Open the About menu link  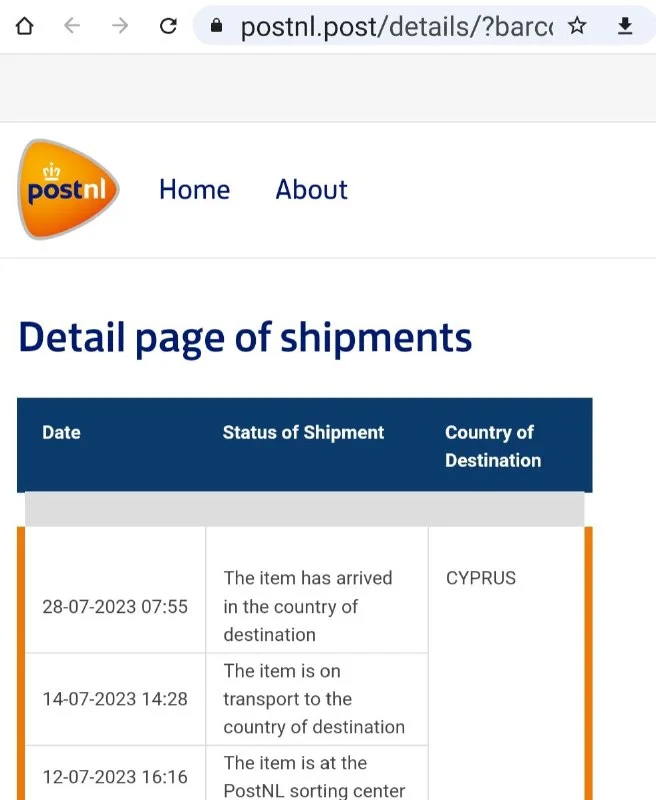coord(311,190)
